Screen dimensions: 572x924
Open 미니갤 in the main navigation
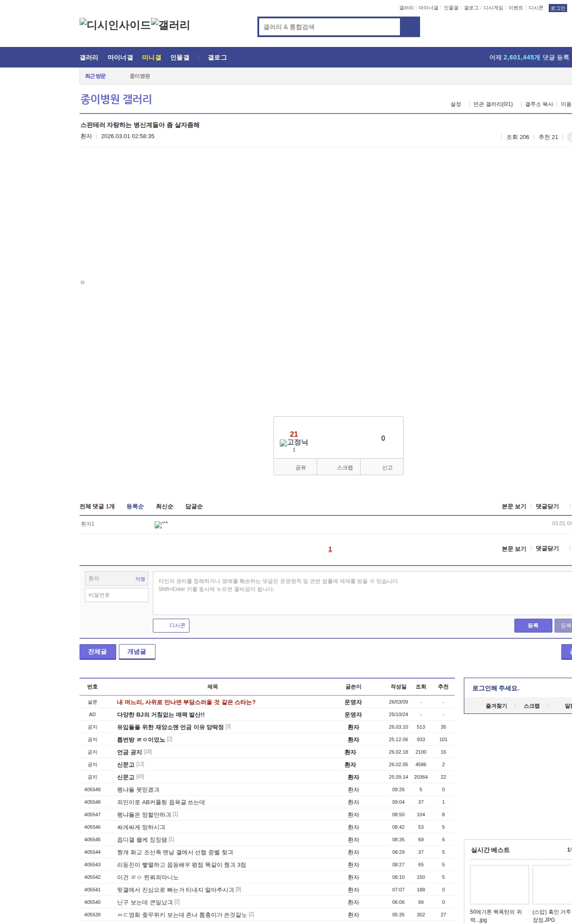pyautogui.click(x=151, y=57)
